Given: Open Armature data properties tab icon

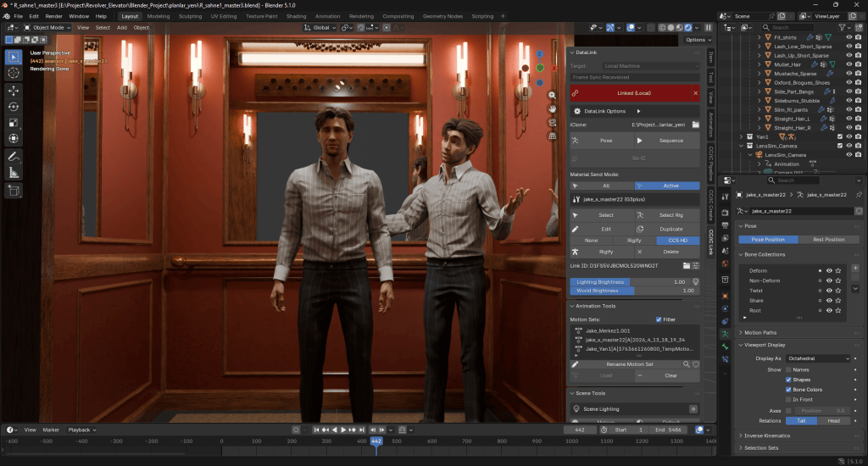Looking at the screenshot, I should click(726, 334).
